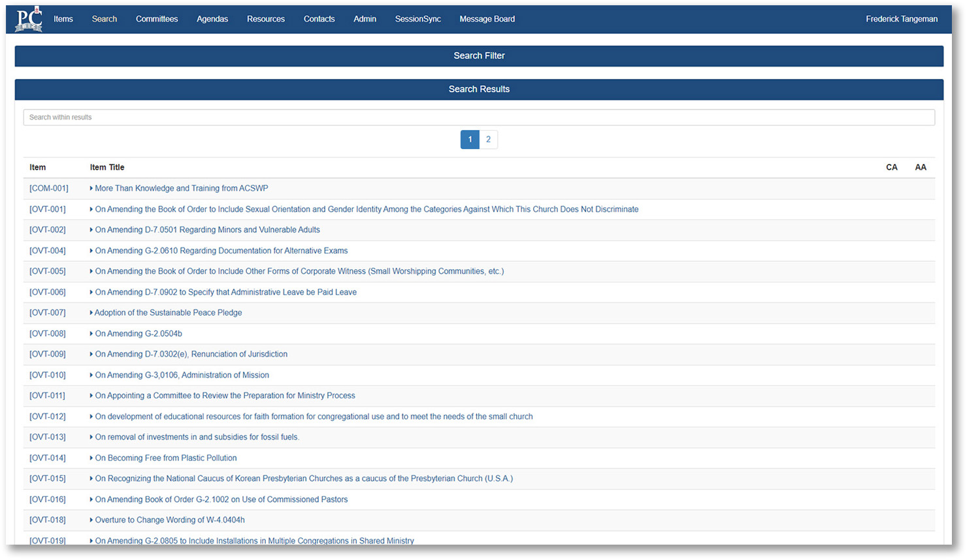
Task: Open the Committees menu
Action: point(157,19)
